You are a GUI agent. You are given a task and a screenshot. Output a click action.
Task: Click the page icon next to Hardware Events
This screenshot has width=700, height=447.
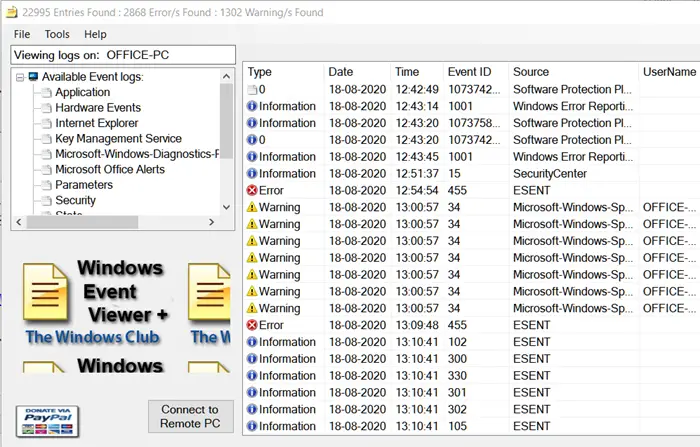(46, 108)
